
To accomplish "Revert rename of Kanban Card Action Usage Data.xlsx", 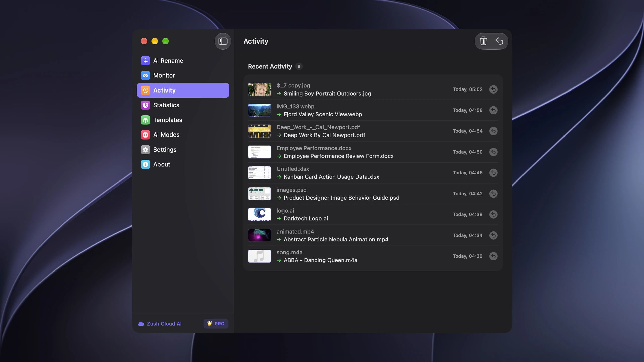I will click(493, 173).
